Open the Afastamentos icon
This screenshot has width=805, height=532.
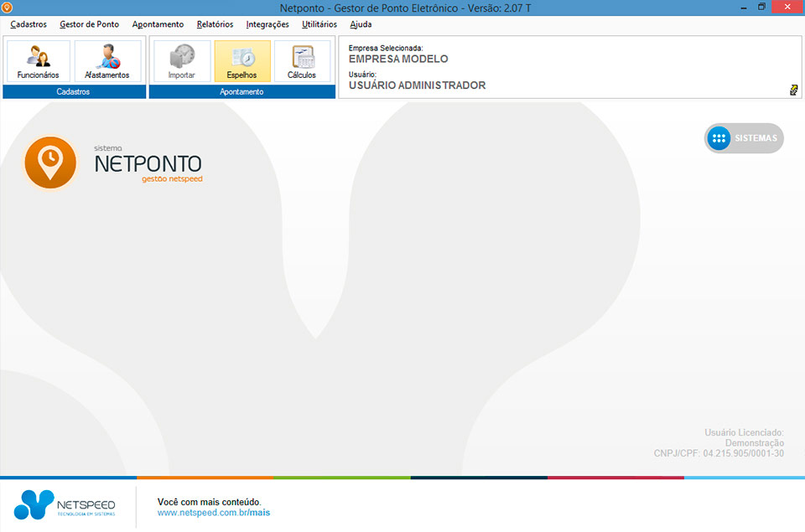point(107,61)
